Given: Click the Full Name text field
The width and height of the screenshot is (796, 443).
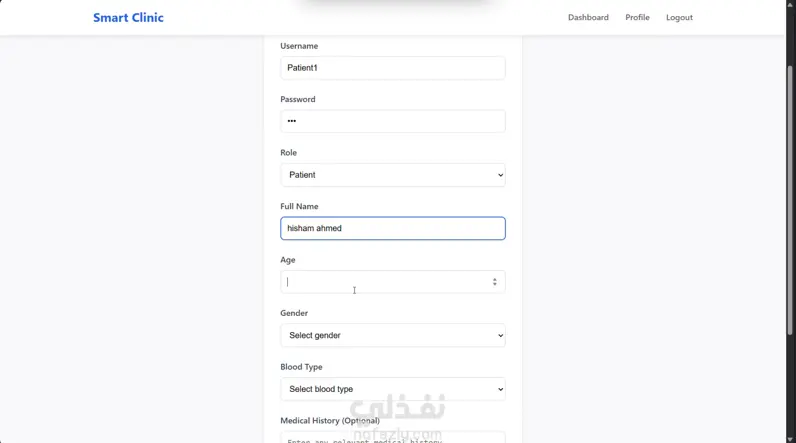Looking at the screenshot, I should (392, 228).
